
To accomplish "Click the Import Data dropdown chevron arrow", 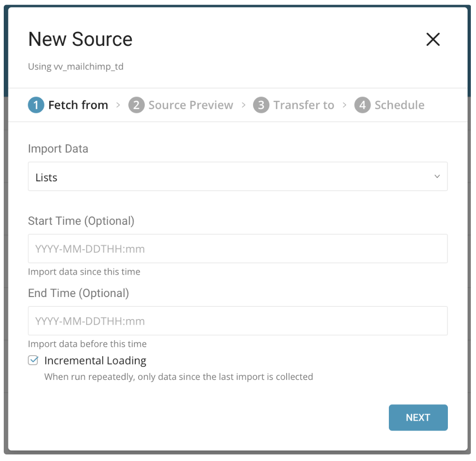I will coord(437,177).
